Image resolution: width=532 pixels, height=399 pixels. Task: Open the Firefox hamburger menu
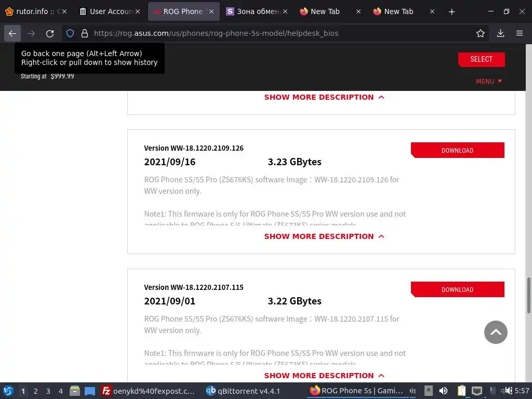pyautogui.click(x=520, y=33)
